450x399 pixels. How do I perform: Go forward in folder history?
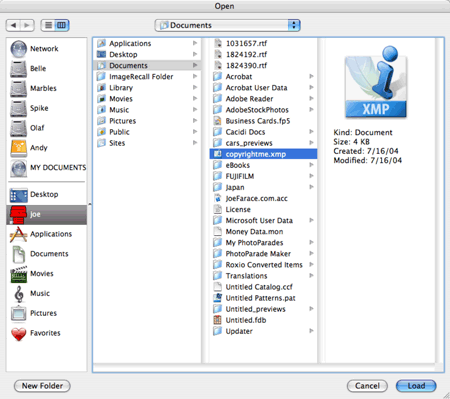click(27, 25)
